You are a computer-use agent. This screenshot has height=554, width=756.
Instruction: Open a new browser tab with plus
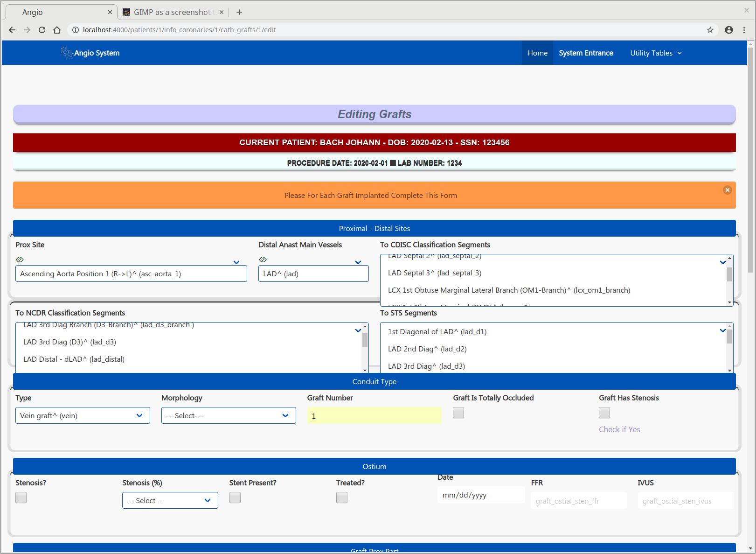239,12
